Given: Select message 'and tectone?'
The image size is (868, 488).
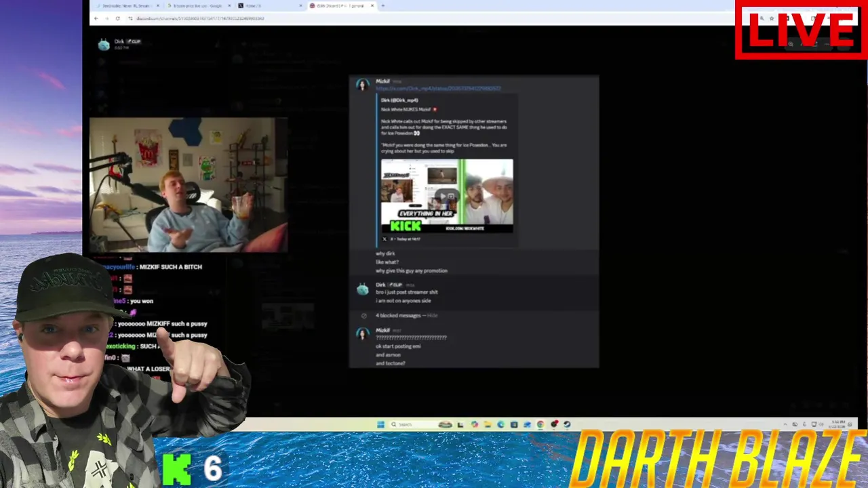Looking at the screenshot, I should pos(391,363).
